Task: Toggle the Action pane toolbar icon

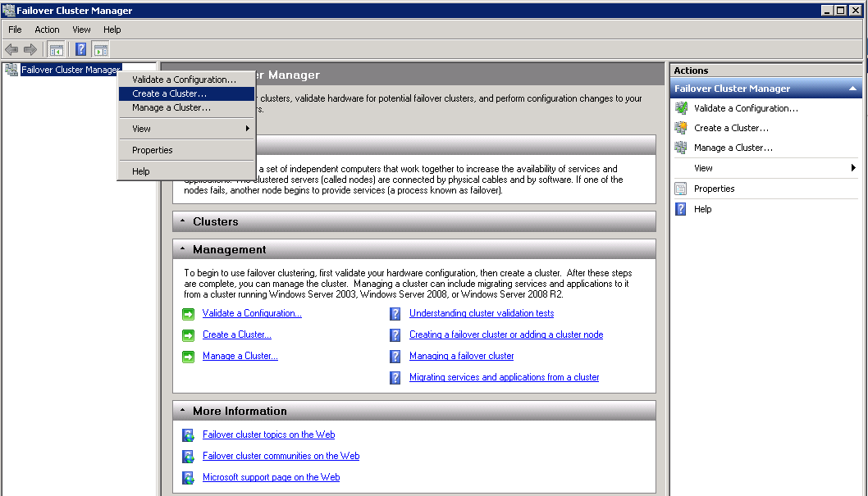Action: [100, 49]
